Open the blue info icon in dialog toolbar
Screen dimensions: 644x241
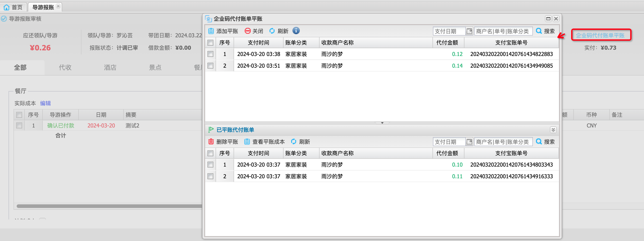tap(296, 31)
